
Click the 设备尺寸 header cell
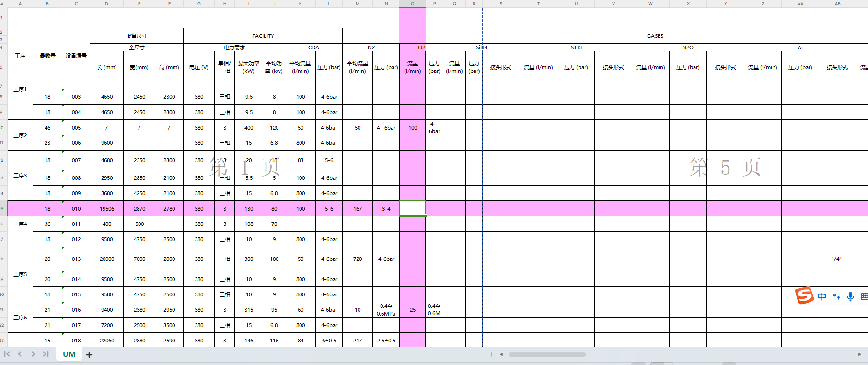tap(137, 36)
